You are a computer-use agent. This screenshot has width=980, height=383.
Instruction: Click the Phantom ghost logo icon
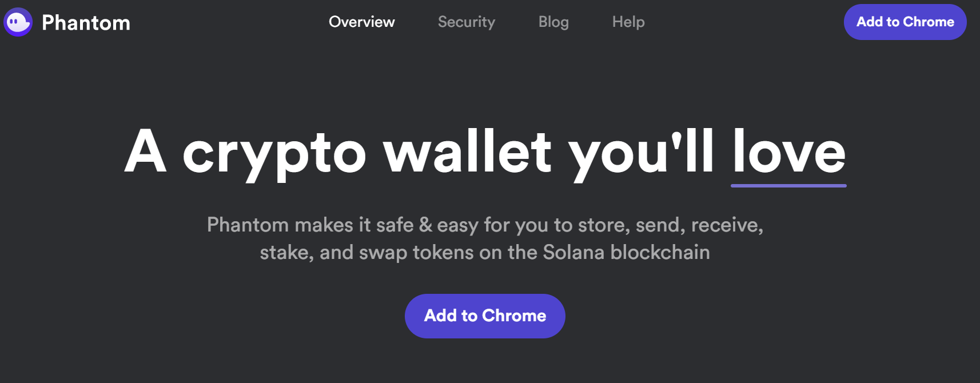click(x=18, y=22)
